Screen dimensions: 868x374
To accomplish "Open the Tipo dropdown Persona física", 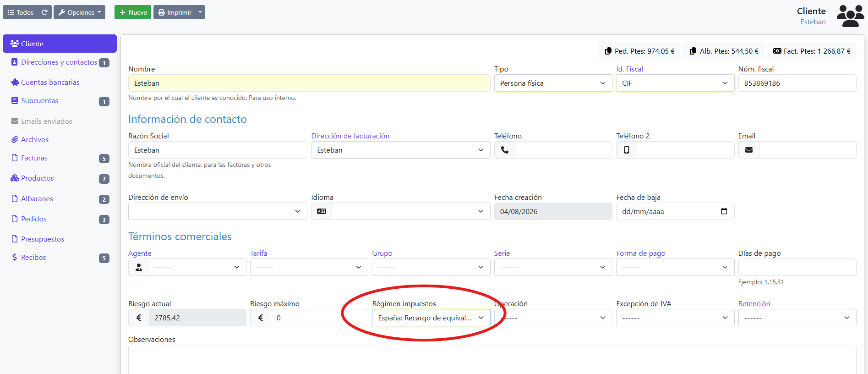I will 553,83.
